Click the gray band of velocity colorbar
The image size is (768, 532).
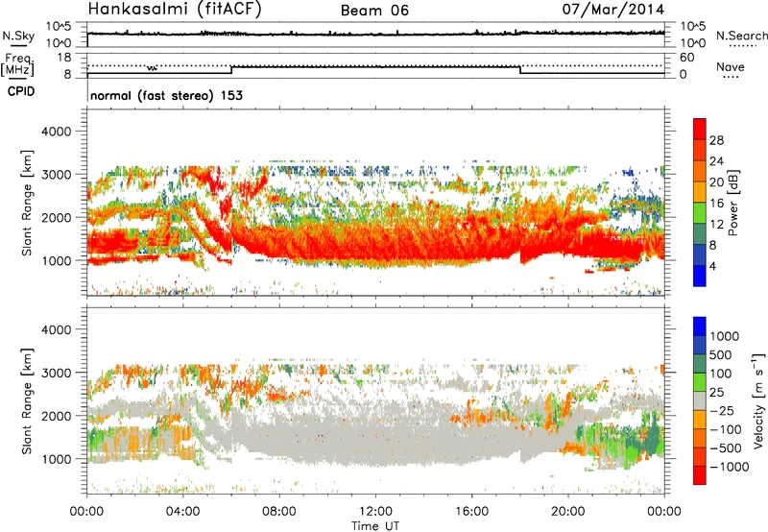[x=700, y=400]
